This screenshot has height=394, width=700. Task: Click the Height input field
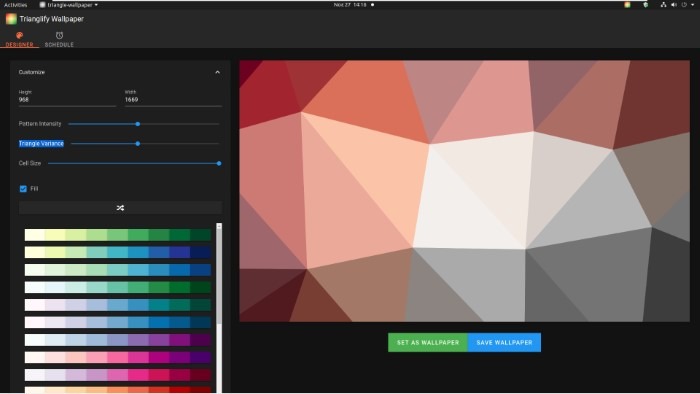[67, 100]
